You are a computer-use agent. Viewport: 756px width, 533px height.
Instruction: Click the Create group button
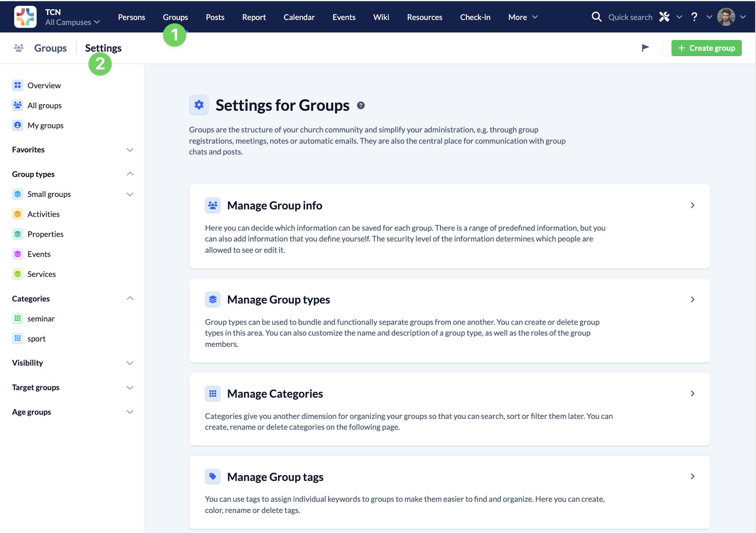[706, 47]
